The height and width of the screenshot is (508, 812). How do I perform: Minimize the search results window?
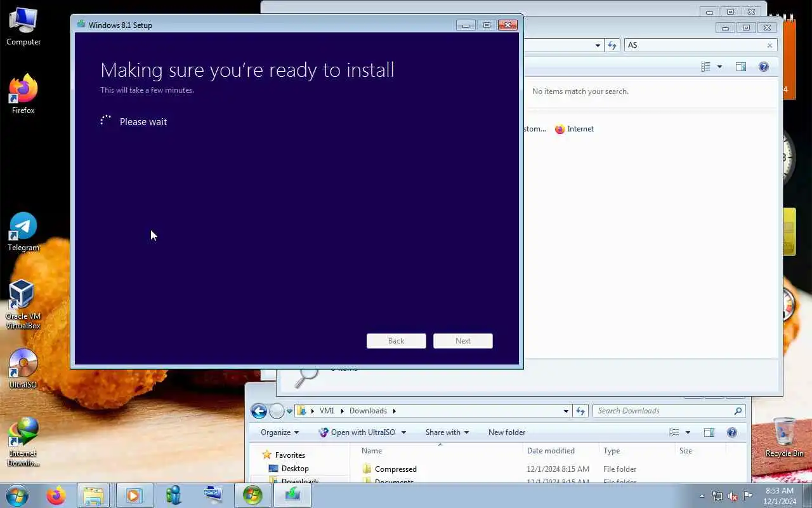pos(725,28)
